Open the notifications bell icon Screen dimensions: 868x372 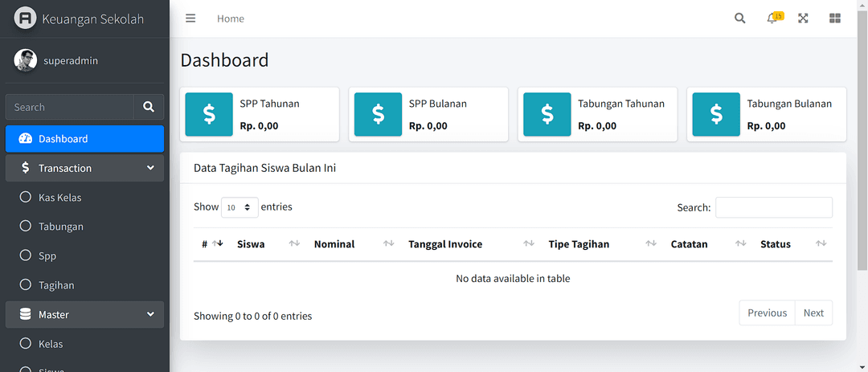[x=772, y=18]
